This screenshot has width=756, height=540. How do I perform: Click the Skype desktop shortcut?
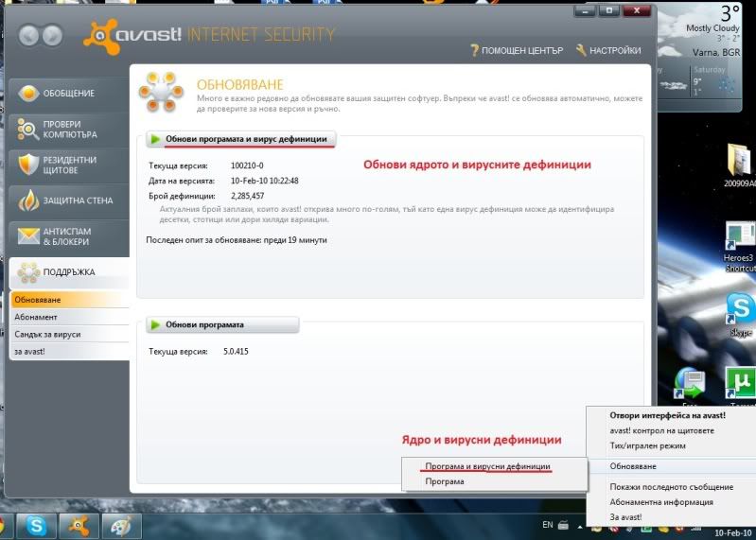click(x=740, y=315)
